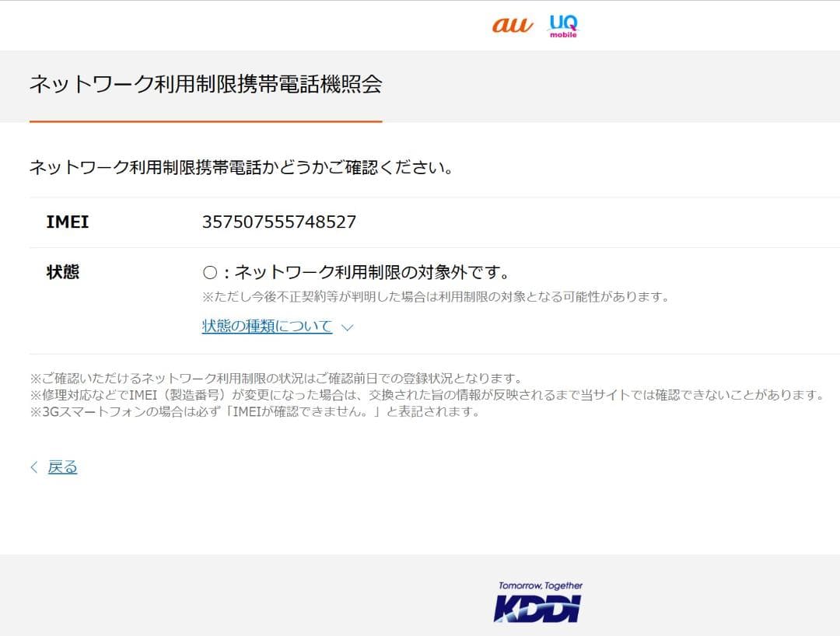Click the IMEI number 357507555748527
The image size is (840, 636).
click(278, 222)
